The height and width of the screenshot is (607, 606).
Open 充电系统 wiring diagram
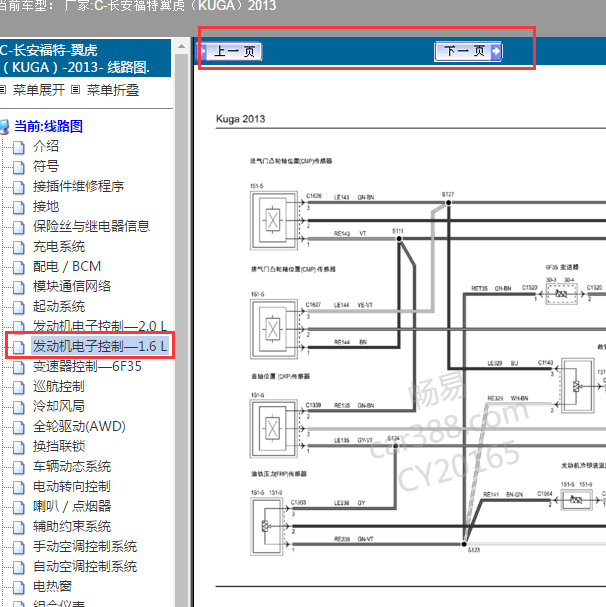click(59, 247)
